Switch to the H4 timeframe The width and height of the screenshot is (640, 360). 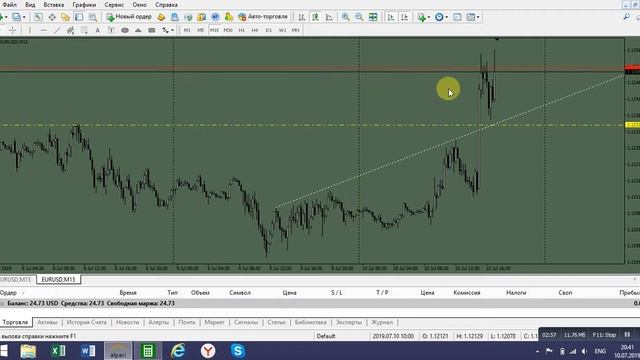(x=255, y=30)
